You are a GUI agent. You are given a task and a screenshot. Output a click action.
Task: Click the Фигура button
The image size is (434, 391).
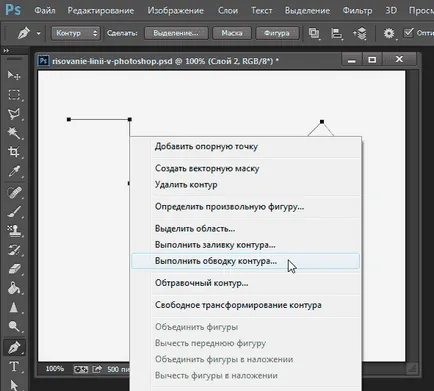[277, 33]
